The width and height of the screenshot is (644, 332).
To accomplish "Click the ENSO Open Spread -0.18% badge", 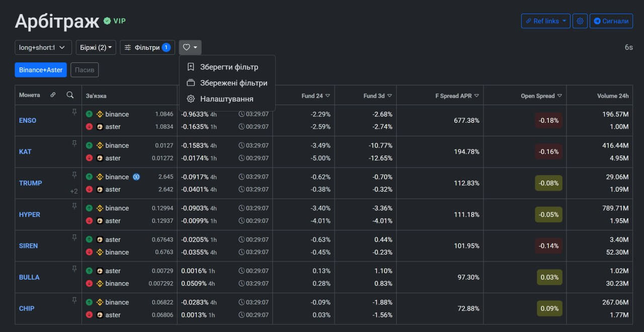I will (548, 121).
